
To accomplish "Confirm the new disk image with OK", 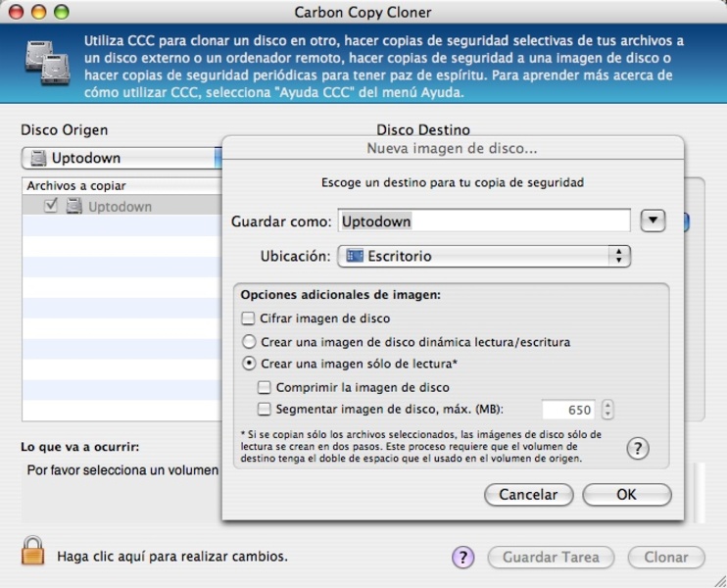I will point(627,494).
